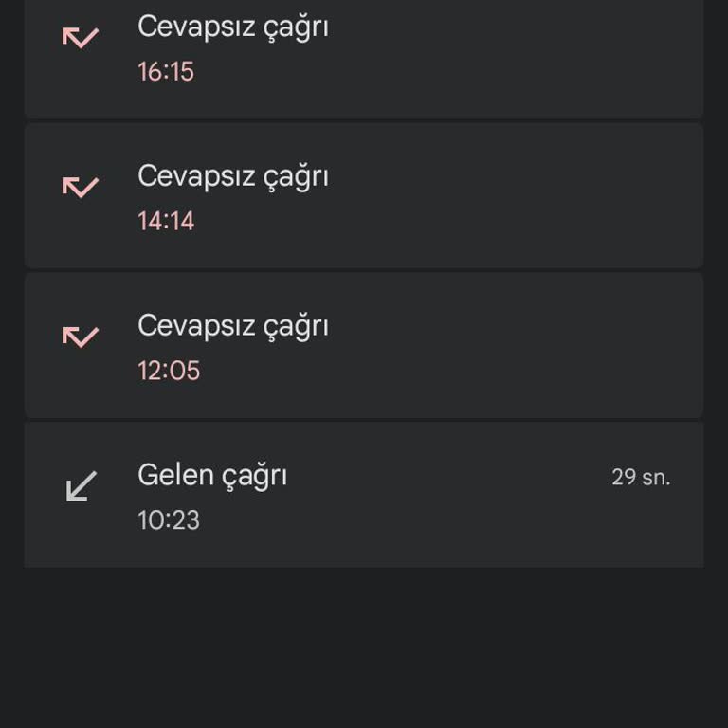The width and height of the screenshot is (728, 728).
Task: Select the missed call icon for 12:05
Action: (x=81, y=337)
